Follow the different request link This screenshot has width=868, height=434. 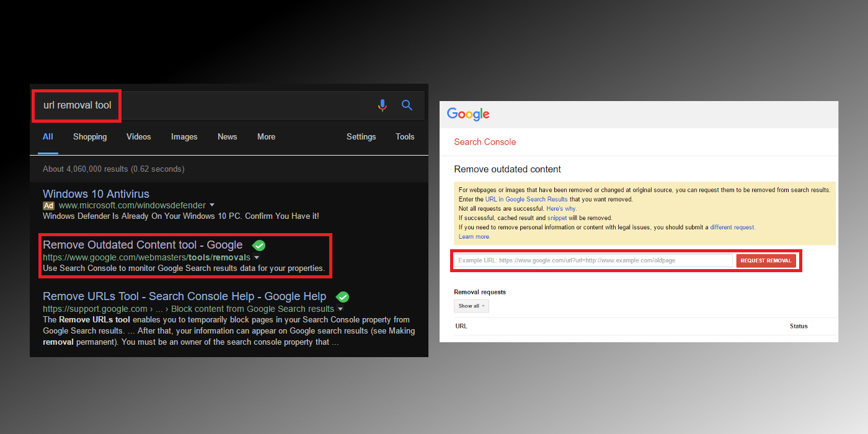[x=732, y=228]
